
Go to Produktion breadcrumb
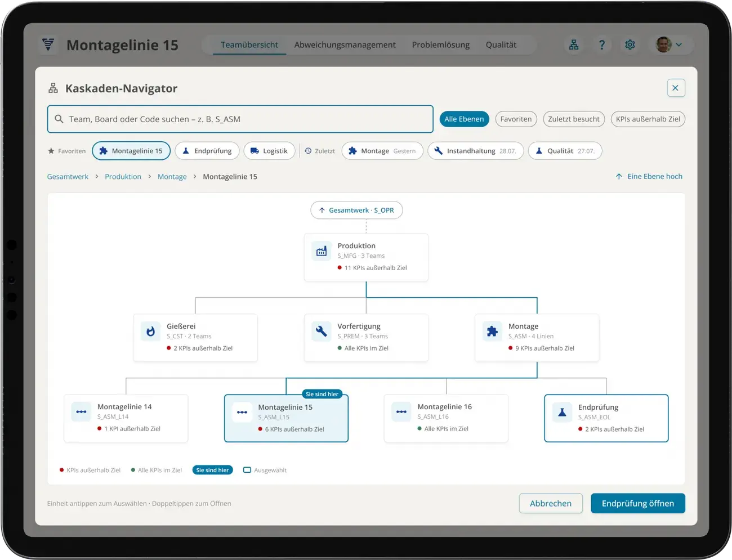(123, 177)
